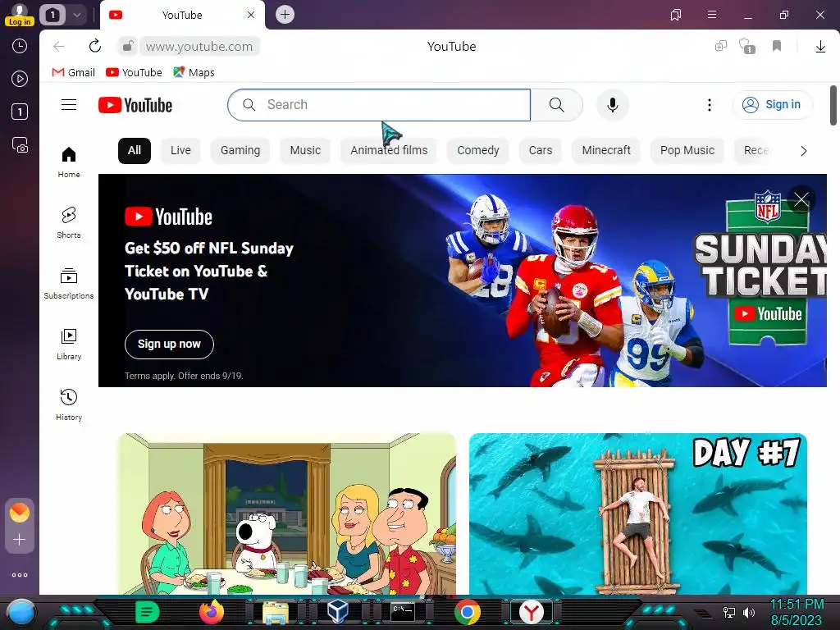Image resolution: width=840 pixels, height=630 pixels.
Task: Open the YouTube hamburger guide menu
Action: (69, 104)
